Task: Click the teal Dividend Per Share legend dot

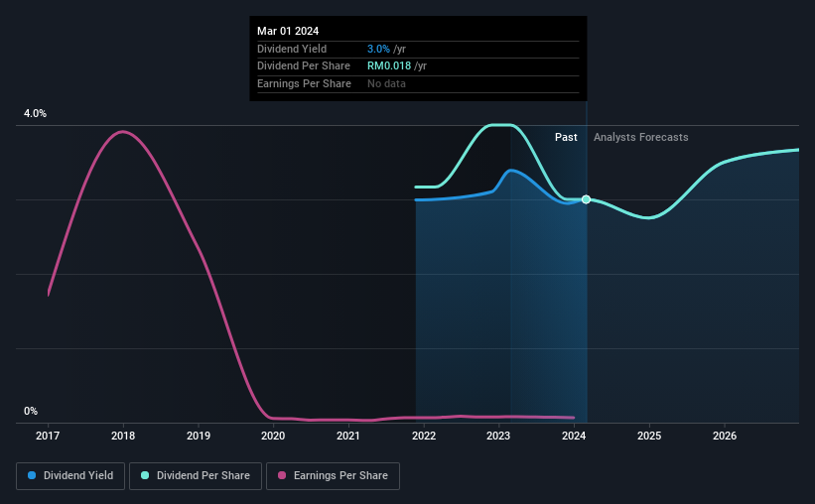Action: point(145,475)
